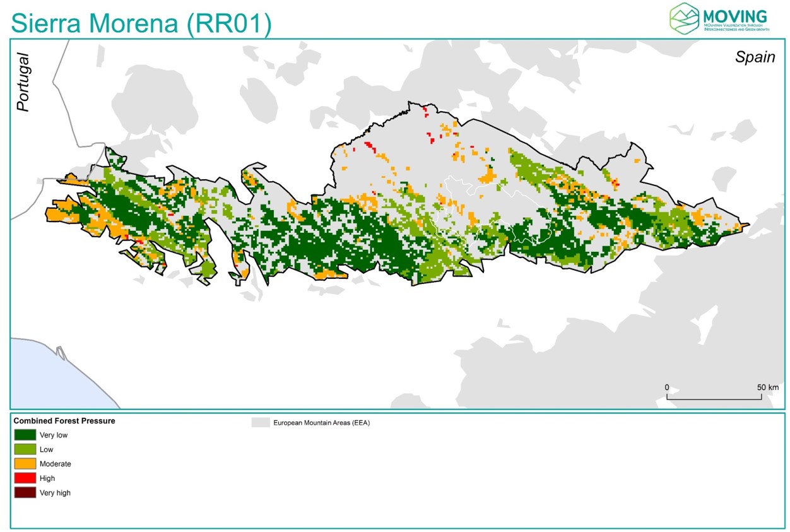Select the High red legend swatch
The width and height of the screenshot is (790, 532).
tap(25, 478)
